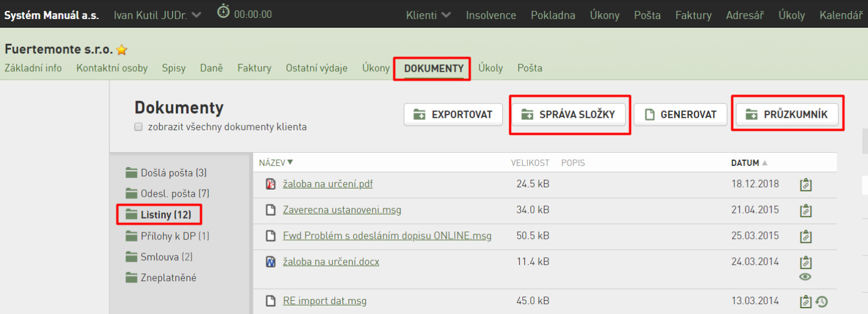Viewport: 868px width, 314px height.
Task: Open Insolvence in the top menu
Action: (x=491, y=16)
